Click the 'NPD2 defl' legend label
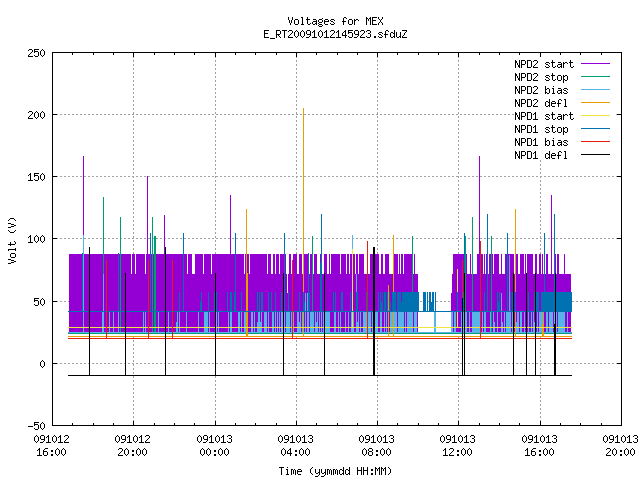This screenshot has height=480, width=640. tap(541, 103)
